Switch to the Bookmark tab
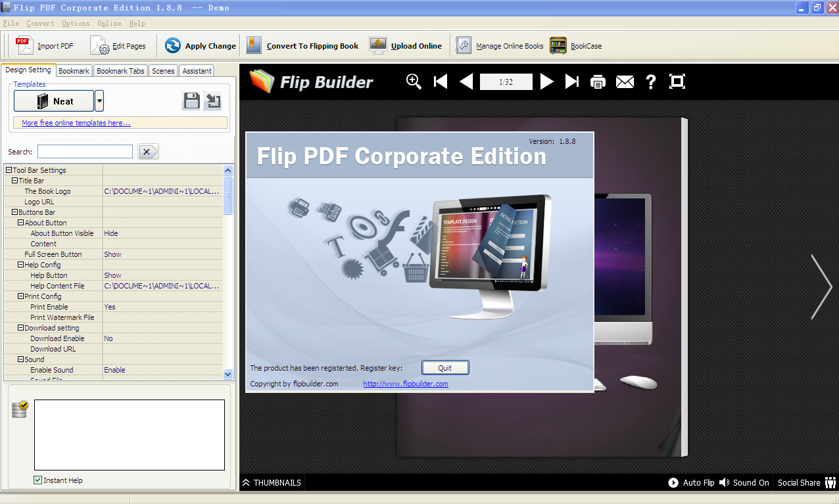Viewport: 839px width, 504px height. (74, 70)
